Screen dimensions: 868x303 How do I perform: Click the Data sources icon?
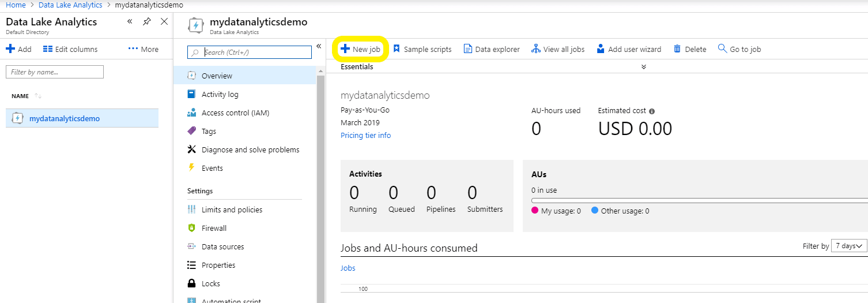point(192,246)
